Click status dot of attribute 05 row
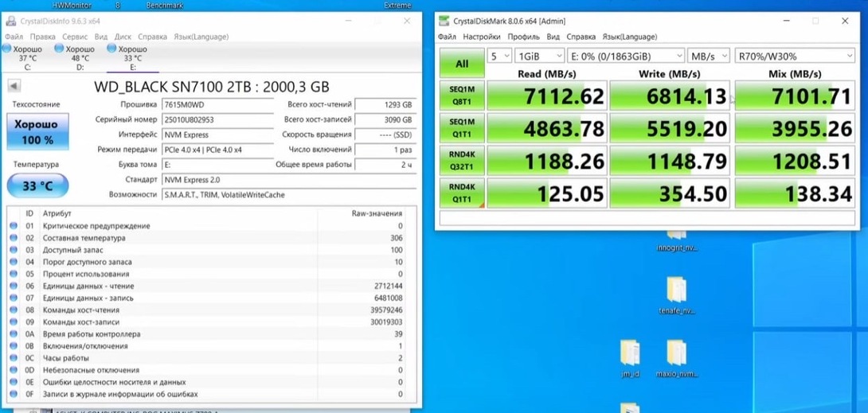This screenshot has height=413, width=868. [14, 274]
